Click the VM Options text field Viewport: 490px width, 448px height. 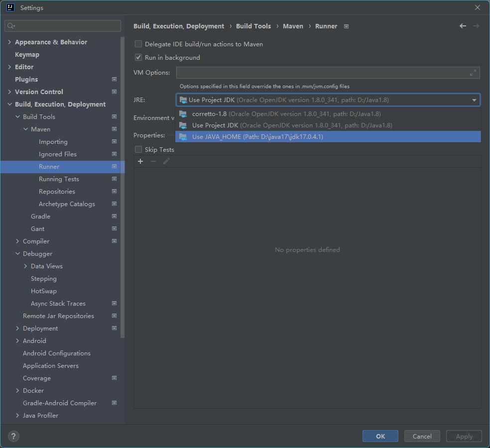coord(328,73)
